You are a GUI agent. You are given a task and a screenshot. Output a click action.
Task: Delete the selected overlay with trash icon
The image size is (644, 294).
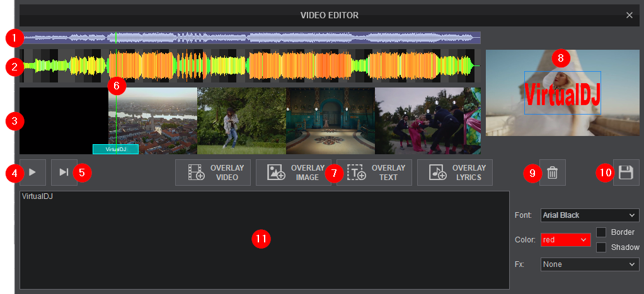(x=553, y=172)
